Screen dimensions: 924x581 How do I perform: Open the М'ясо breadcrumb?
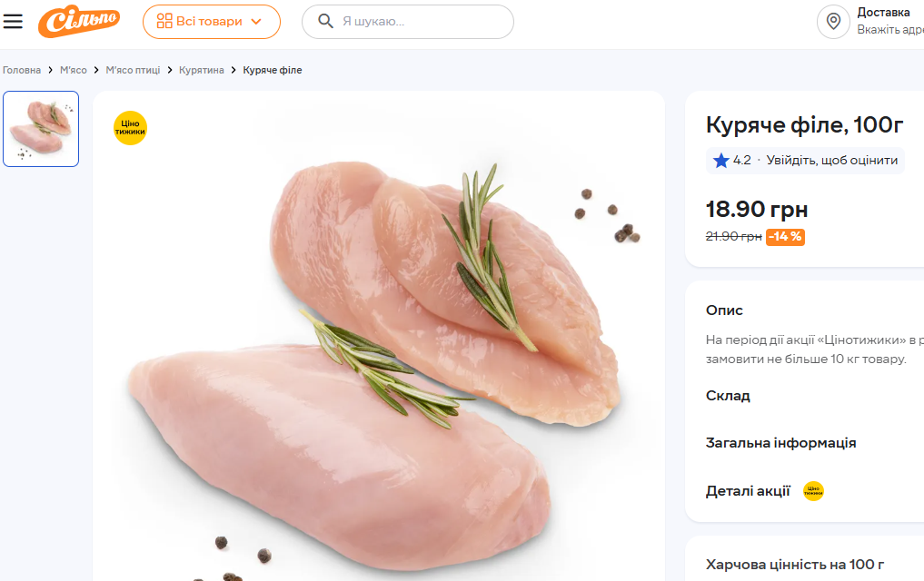74,70
